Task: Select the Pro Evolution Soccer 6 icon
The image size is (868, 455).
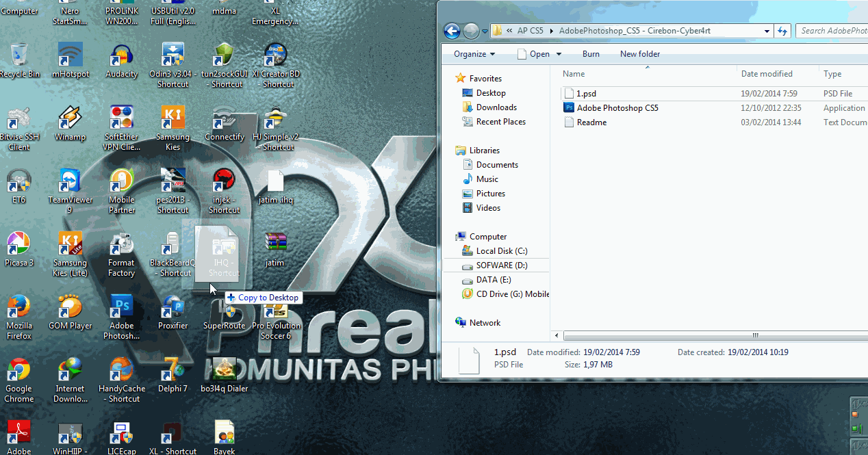Action: (276, 320)
